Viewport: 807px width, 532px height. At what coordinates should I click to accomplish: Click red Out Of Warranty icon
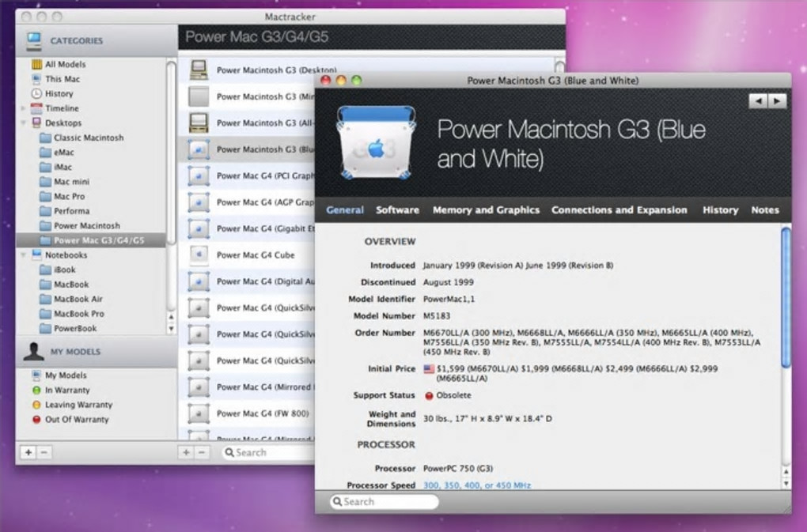coord(36,420)
